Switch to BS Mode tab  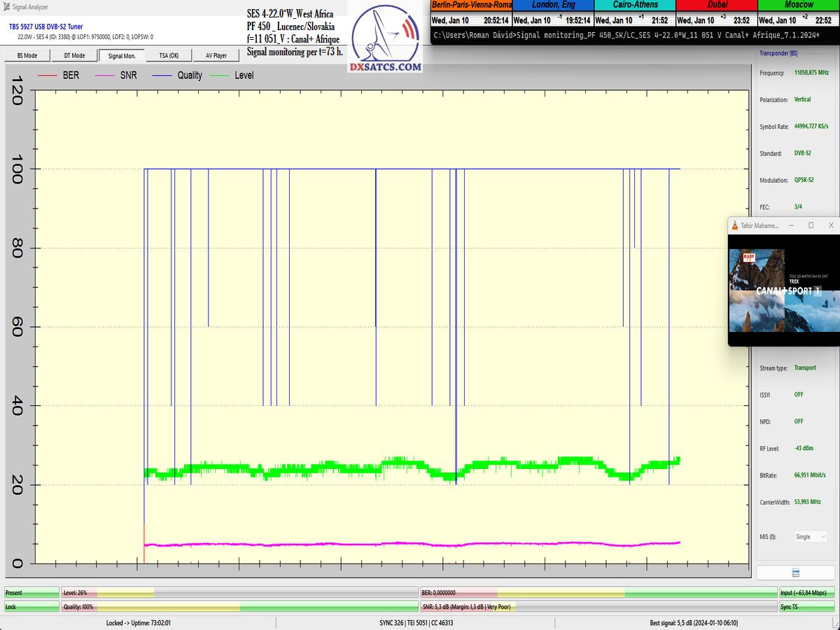27,55
